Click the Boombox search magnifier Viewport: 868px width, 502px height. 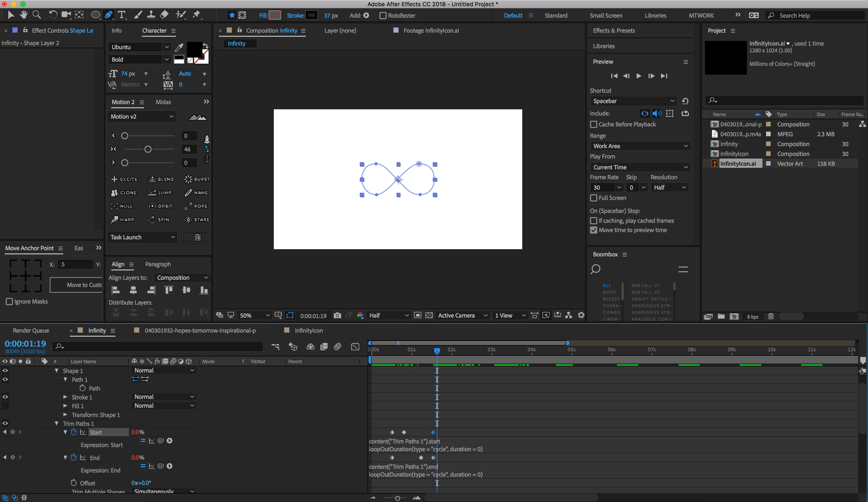coord(595,269)
